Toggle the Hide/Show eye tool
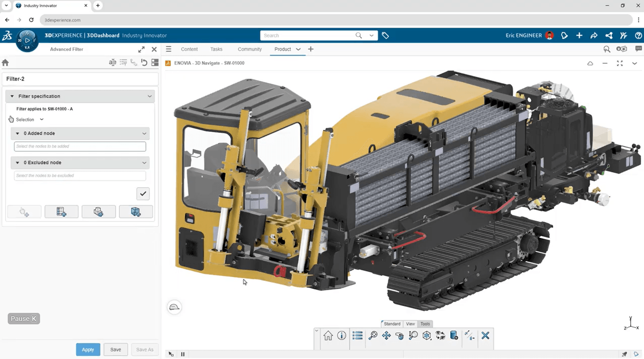 click(x=440, y=336)
